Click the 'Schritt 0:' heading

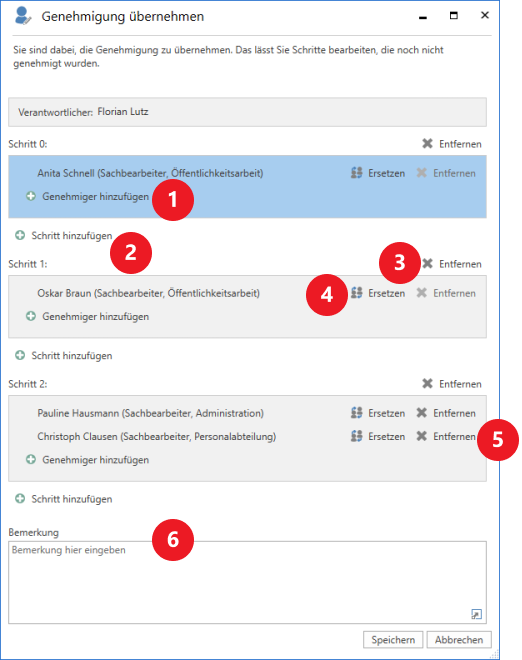pos(28,144)
